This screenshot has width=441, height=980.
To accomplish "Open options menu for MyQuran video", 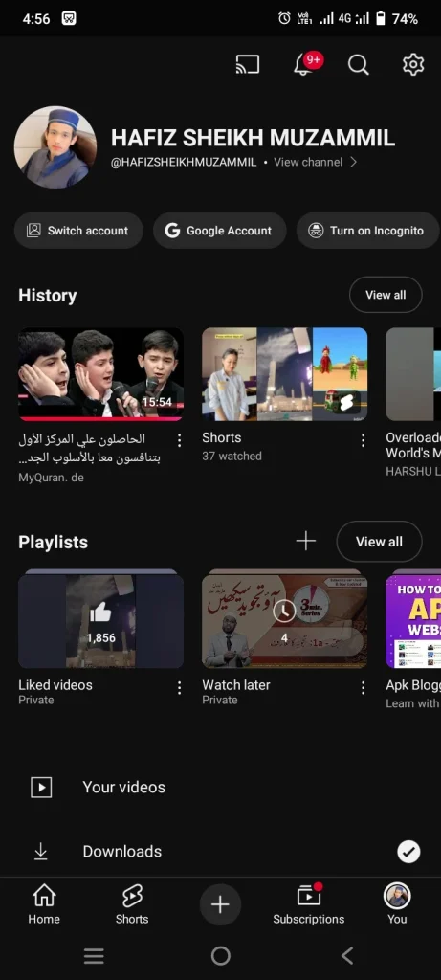I will pyautogui.click(x=179, y=440).
